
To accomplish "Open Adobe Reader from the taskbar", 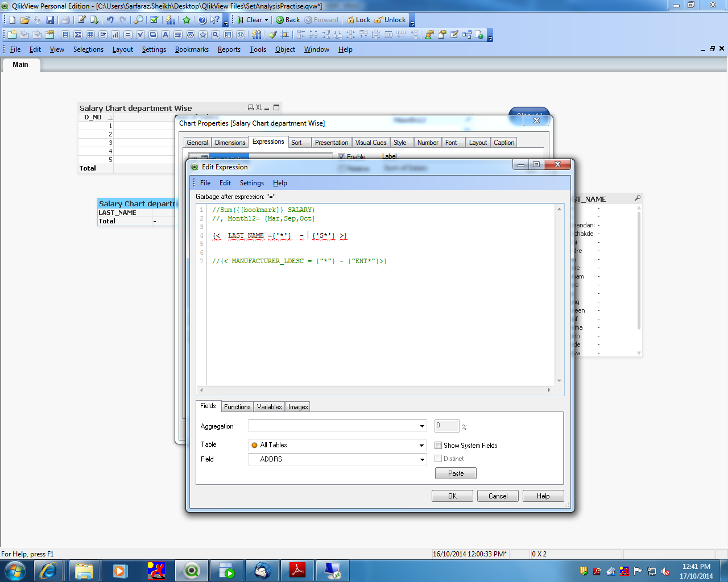I will point(297,571).
